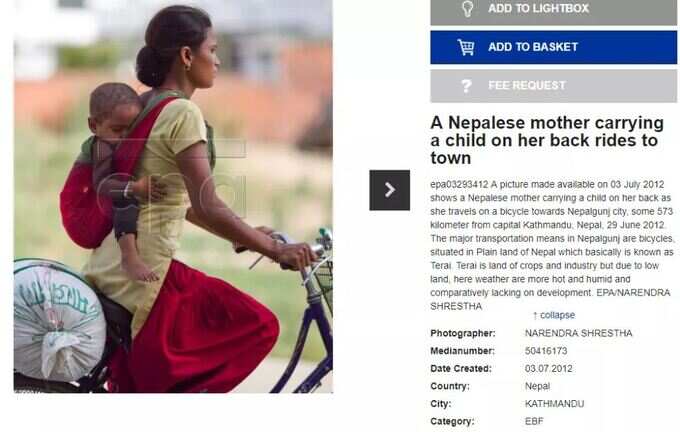Viewport: 680px width, 432px height.
Task: Click the up arrow beside collapse
Action: coord(535,315)
